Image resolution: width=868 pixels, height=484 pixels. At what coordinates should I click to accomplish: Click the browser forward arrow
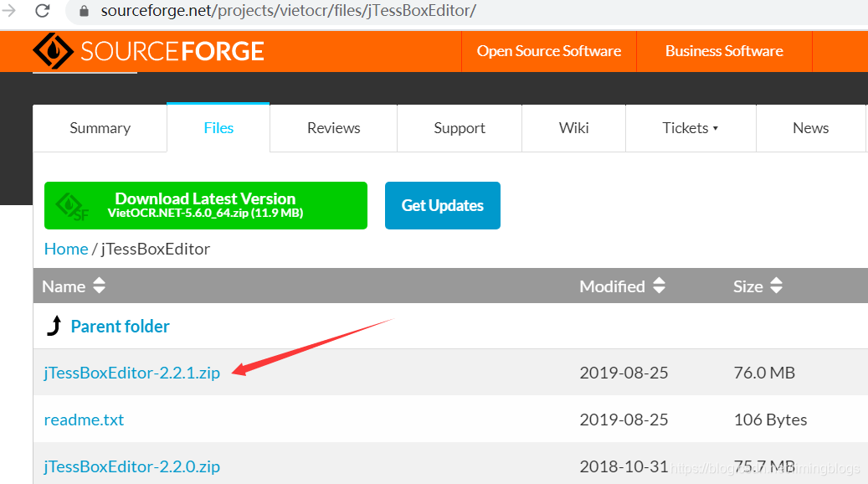pos(8,10)
